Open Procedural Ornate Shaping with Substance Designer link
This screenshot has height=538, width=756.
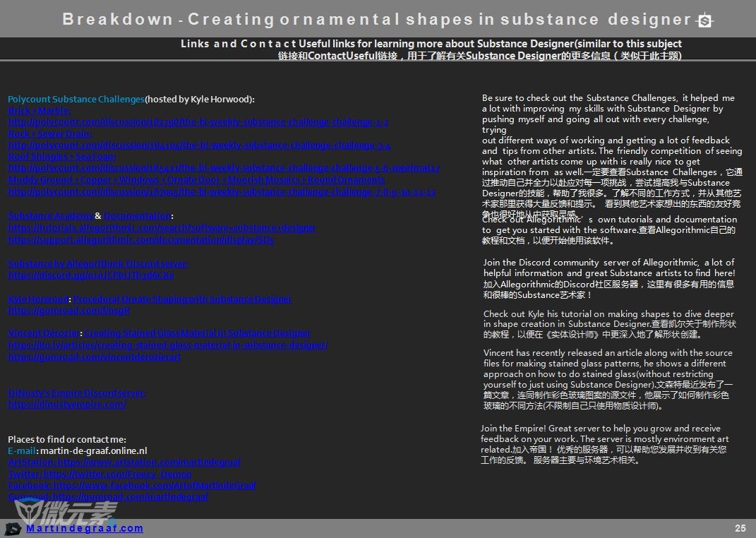[182, 299]
